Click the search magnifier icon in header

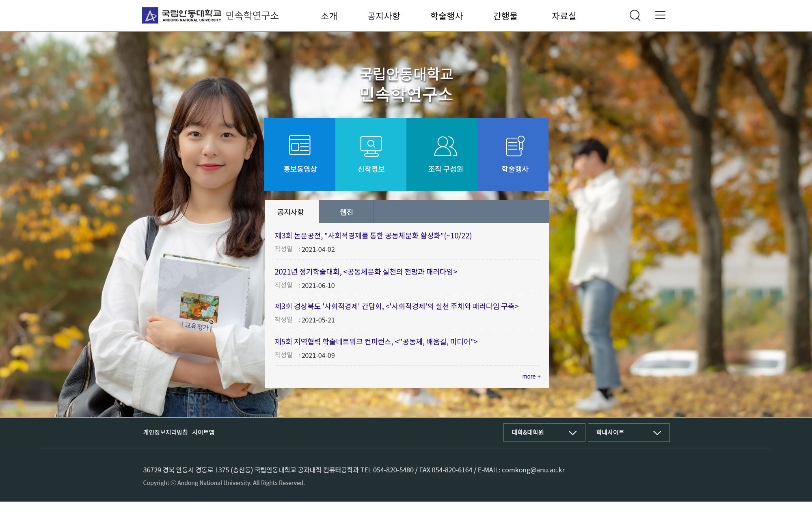click(x=635, y=15)
